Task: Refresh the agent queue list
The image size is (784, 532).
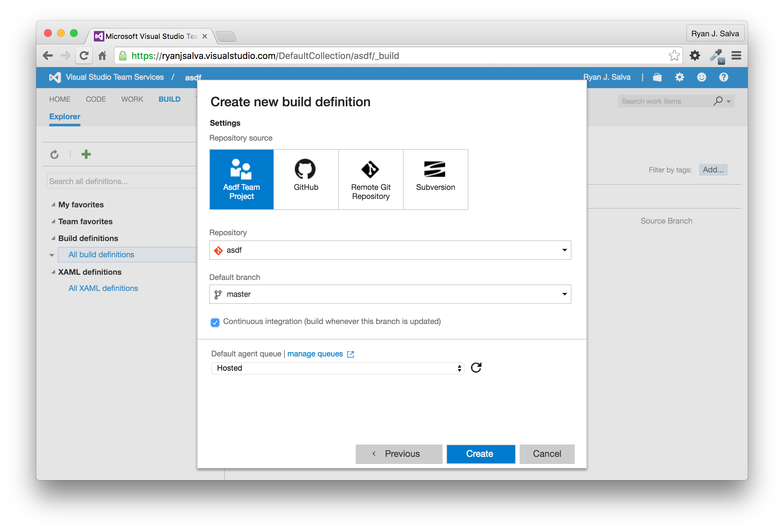Action: click(x=476, y=367)
